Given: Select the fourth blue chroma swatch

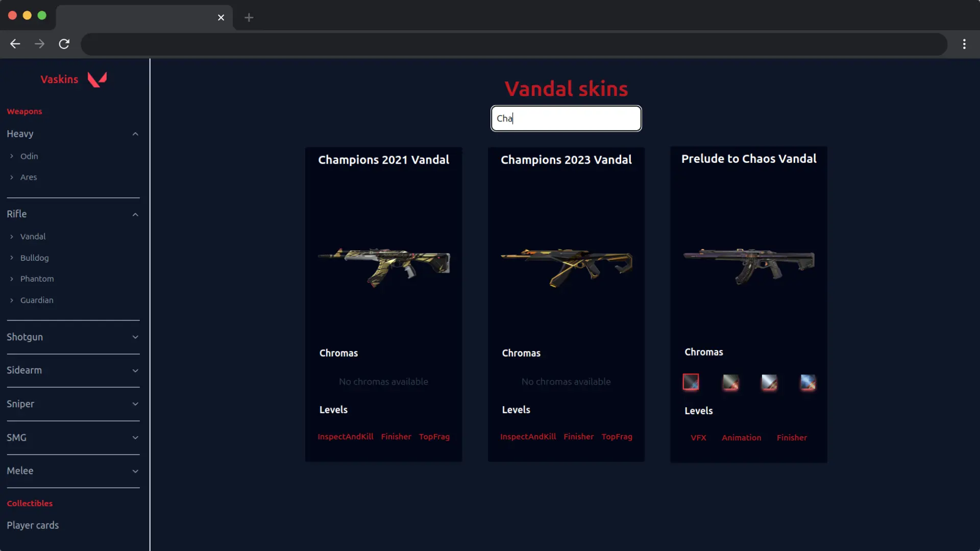Looking at the screenshot, I should pos(807,382).
